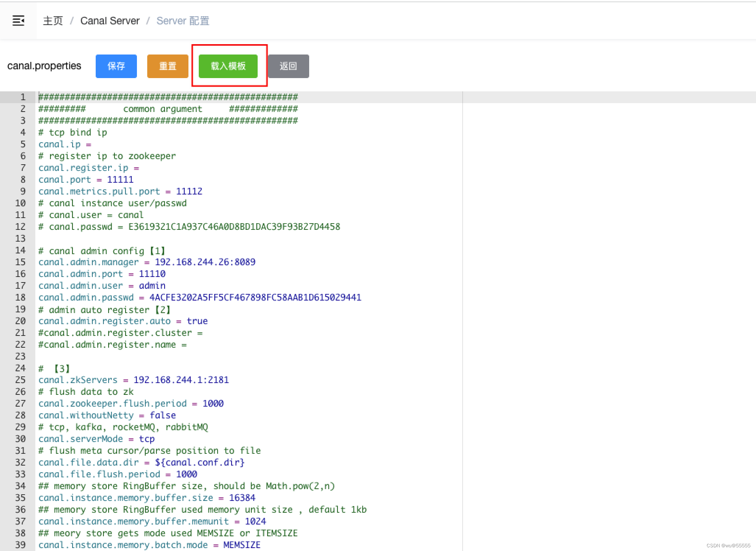This screenshot has width=756, height=551.
Task: Click the Server 配置 breadcrumb item
Action: tap(183, 21)
